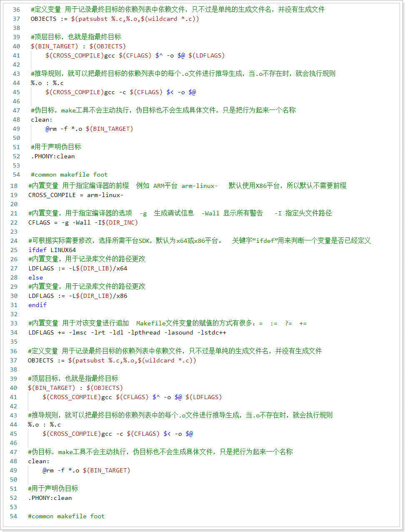Image resolution: width=405 pixels, height=532 pixels.
Task: Click line number 25 in the gutter
Action: click(14, 250)
